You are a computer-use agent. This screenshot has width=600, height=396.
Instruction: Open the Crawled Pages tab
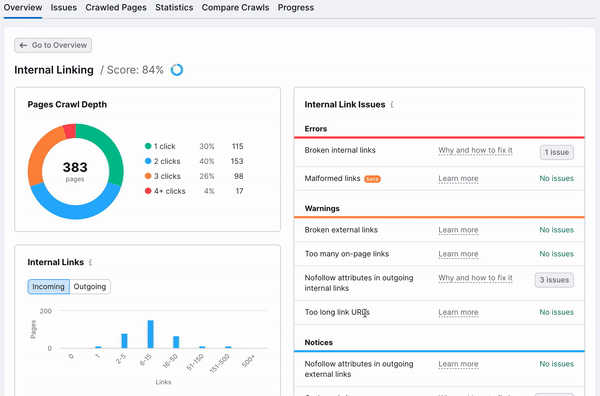coord(116,8)
